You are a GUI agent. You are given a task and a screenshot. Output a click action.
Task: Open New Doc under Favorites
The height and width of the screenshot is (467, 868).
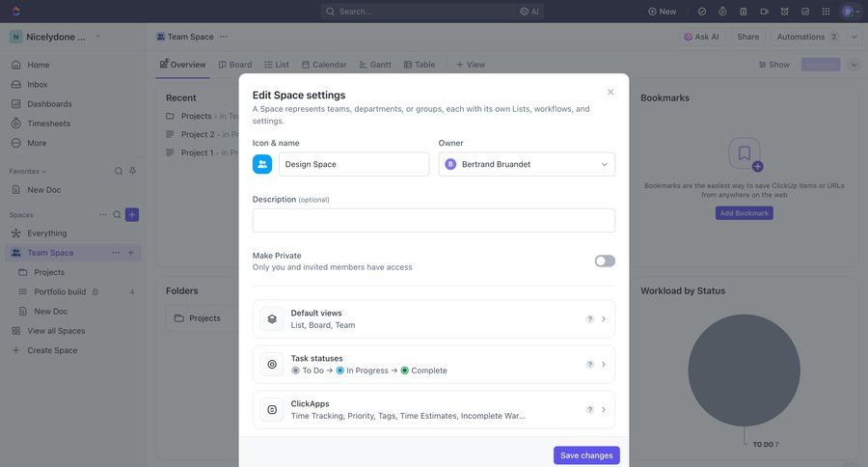43,189
